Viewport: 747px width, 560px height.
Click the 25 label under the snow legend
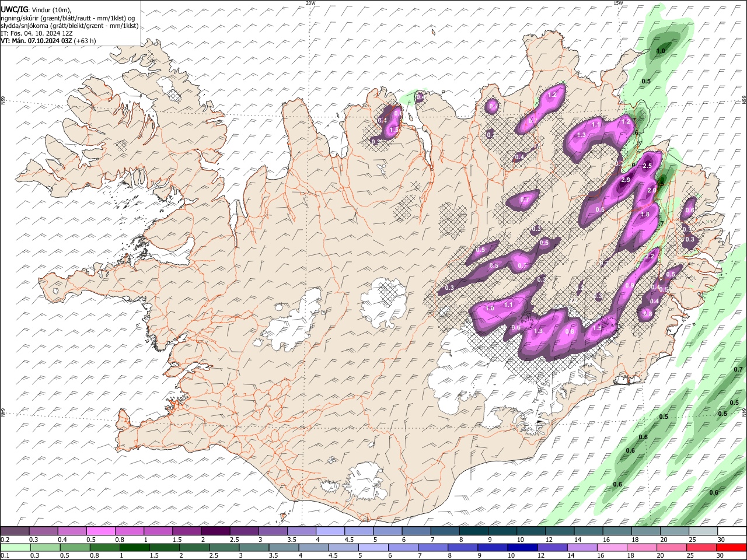click(692, 540)
